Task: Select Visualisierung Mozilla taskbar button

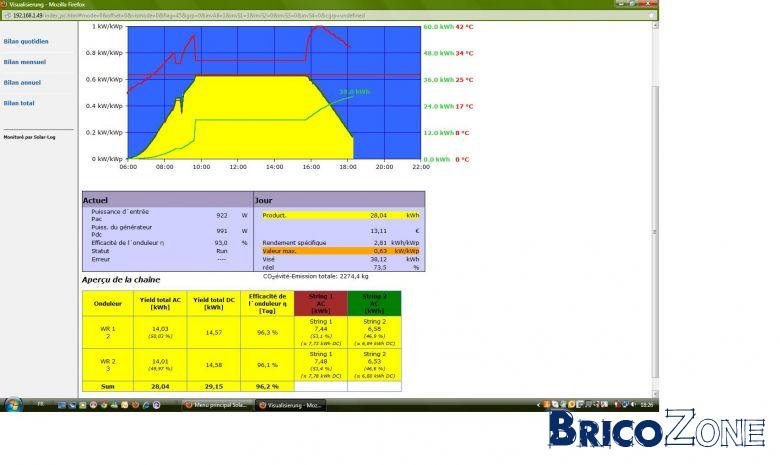Action: 291,405
